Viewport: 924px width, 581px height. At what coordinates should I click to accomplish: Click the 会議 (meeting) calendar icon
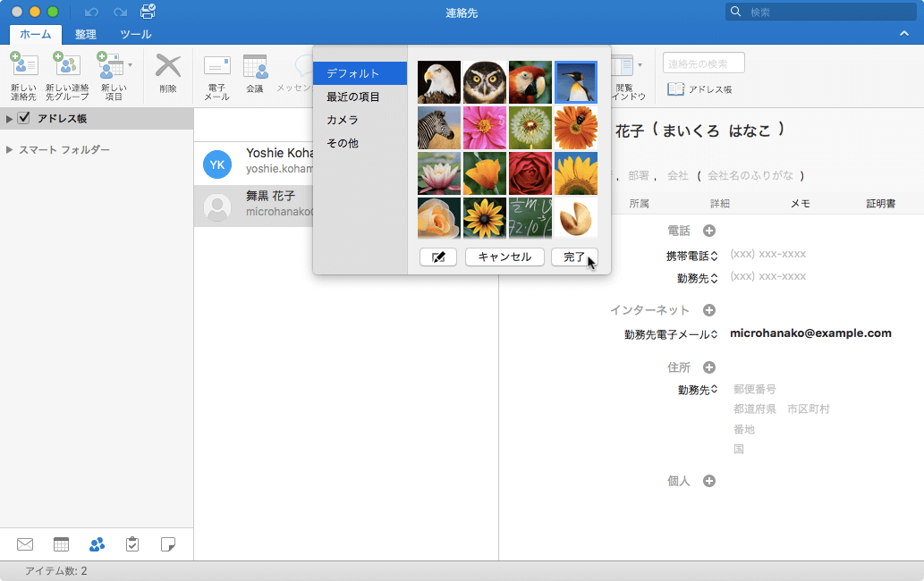click(x=255, y=66)
